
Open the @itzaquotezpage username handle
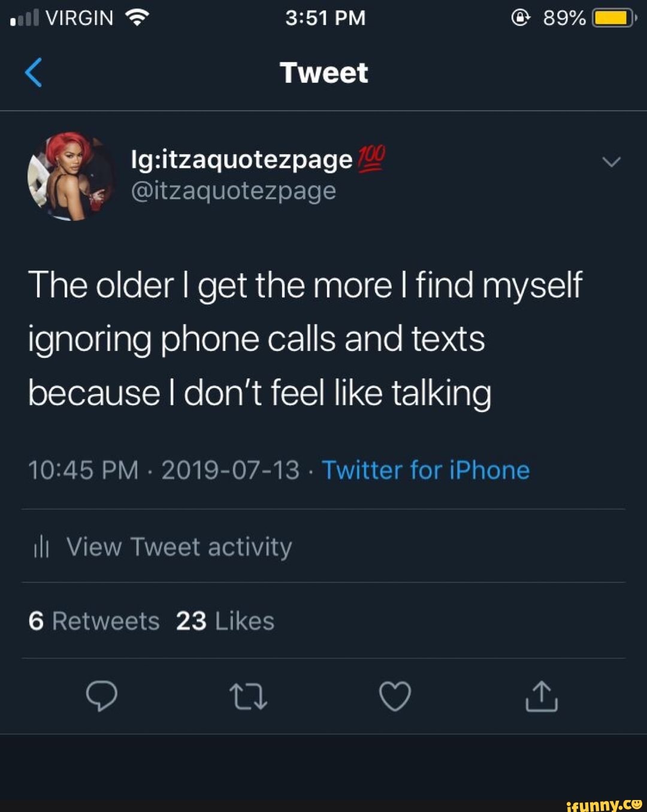(x=232, y=192)
